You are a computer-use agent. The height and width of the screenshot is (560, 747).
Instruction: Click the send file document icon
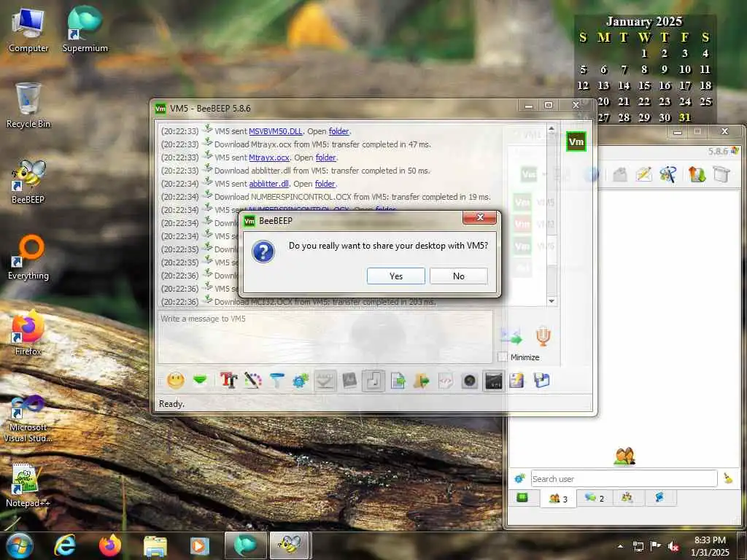[398, 381]
